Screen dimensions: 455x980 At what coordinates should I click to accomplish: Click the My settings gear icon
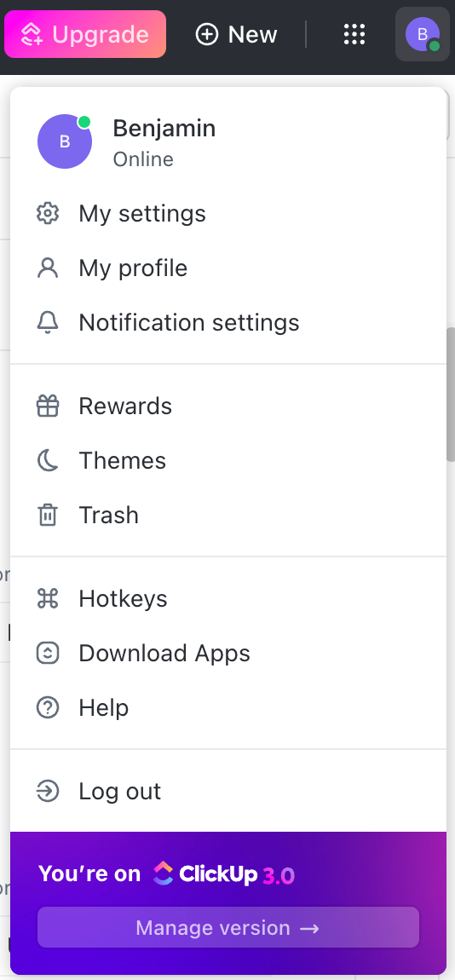pos(48,214)
